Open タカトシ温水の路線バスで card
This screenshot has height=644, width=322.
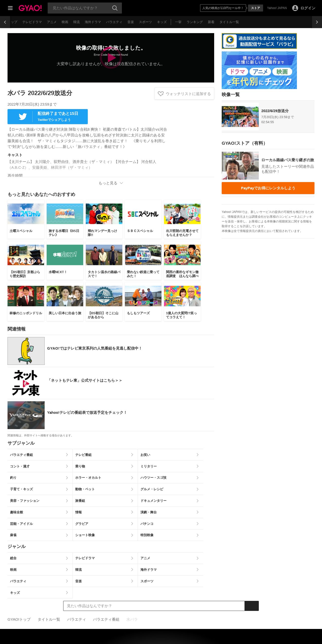click(x=104, y=261)
